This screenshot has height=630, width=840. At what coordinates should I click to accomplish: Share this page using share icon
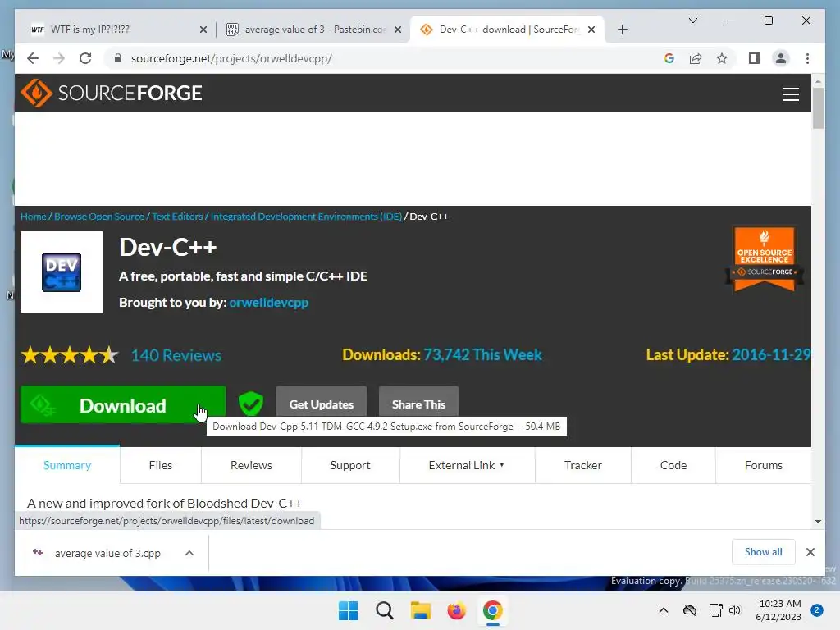(696, 58)
